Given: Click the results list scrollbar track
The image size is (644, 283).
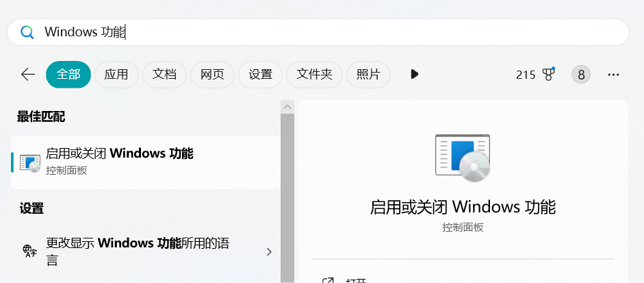Looking at the screenshot, I should 287,198.
